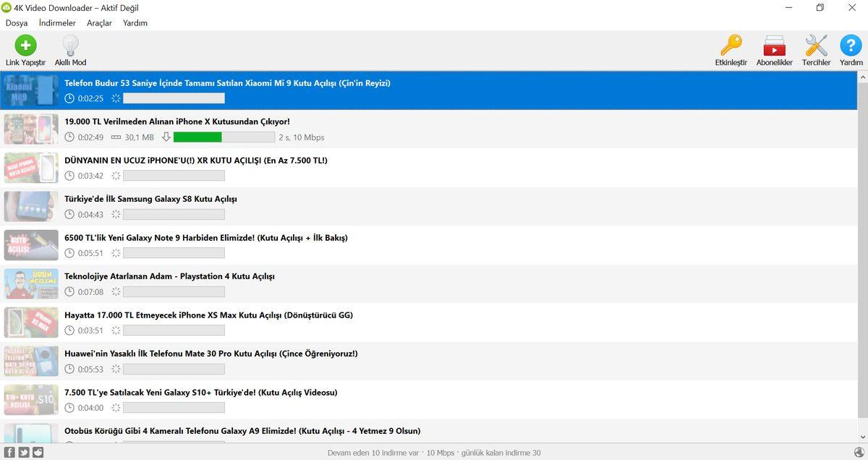Click the globe icon in status bar

click(x=859, y=452)
